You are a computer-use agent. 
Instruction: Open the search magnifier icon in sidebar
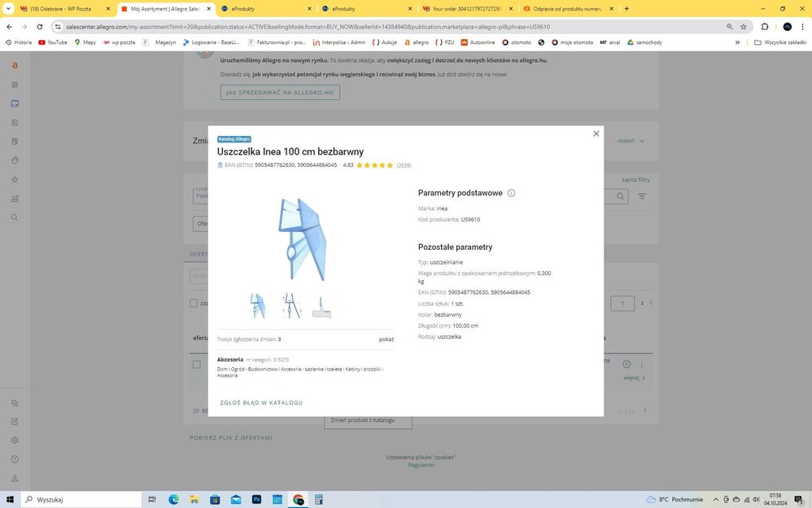(15, 217)
